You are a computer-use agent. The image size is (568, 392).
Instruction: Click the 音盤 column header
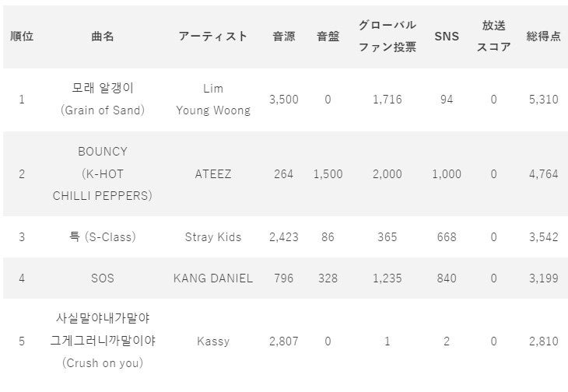(328, 37)
